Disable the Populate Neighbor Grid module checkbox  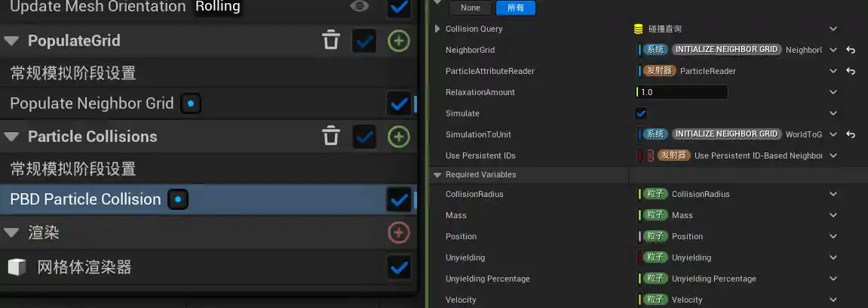[398, 103]
